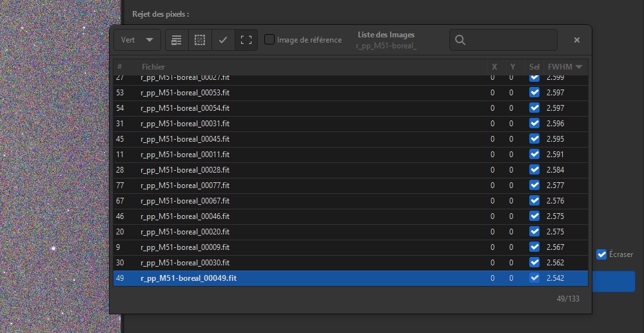Image resolution: width=644 pixels, height=333 pixels.
Task: Enable the Image de référence checkbox
Action: (x=269, y=40)
